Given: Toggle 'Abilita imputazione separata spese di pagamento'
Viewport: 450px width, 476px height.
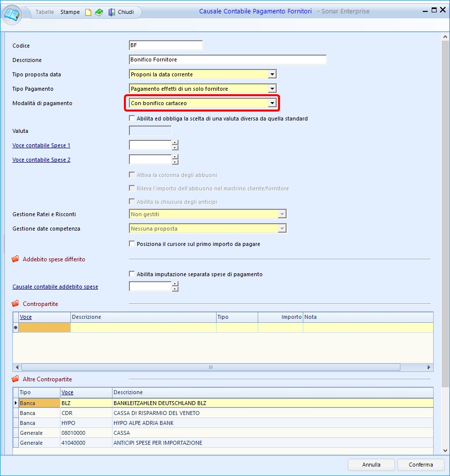Looking at the screenshot, I should (x=132, y=274).
